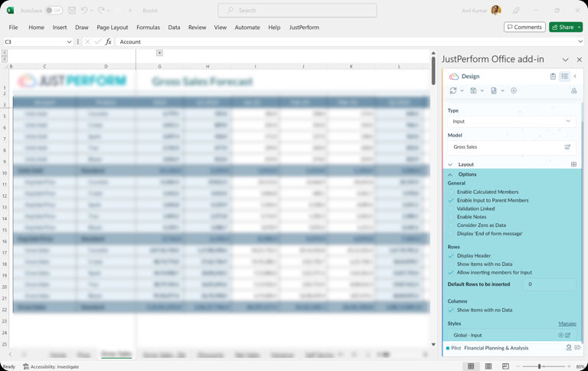Collapse the Options section
This screenshot has height=371, width=588.
(450, 175)
